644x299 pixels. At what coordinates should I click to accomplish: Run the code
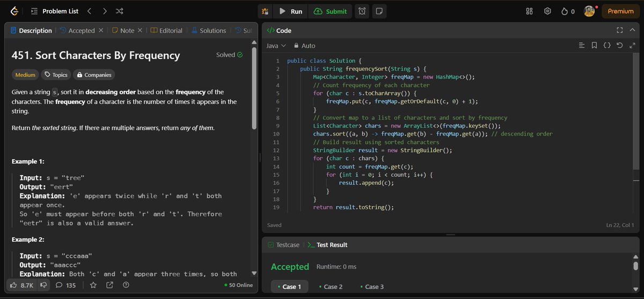pos(290,11)
